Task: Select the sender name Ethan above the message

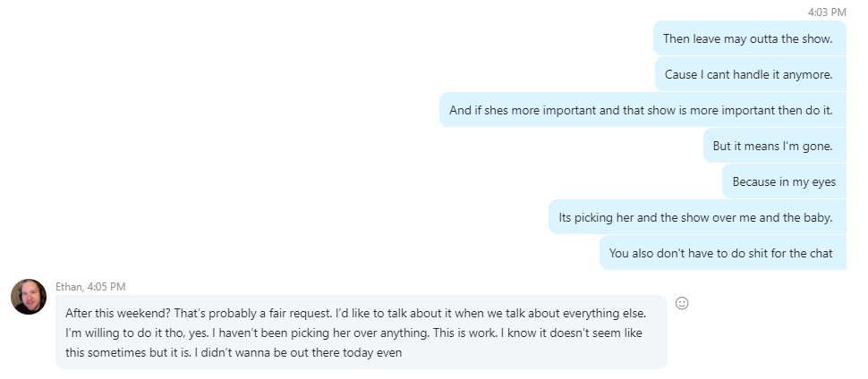Action: point(69,287)
